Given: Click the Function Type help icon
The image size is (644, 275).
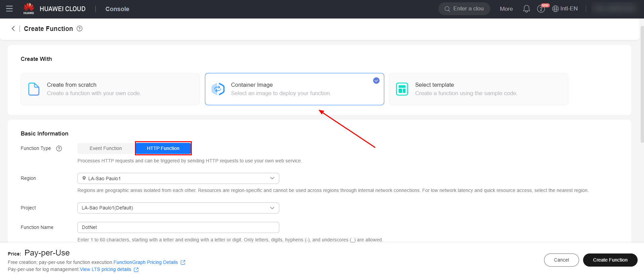Looking at the screenshot, I should pos(59,149).
